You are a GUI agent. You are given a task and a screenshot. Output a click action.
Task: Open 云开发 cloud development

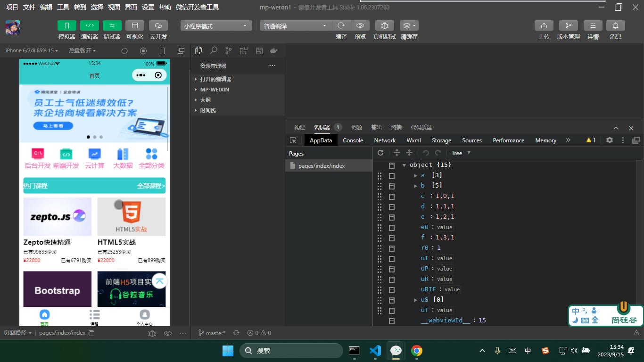click(x=158, y=25)
